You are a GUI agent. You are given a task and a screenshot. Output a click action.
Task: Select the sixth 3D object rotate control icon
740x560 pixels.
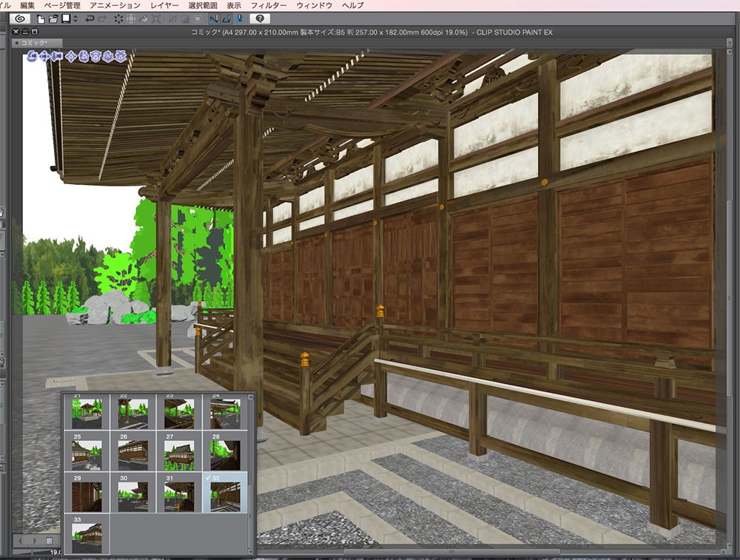click(x=95, y=57)
